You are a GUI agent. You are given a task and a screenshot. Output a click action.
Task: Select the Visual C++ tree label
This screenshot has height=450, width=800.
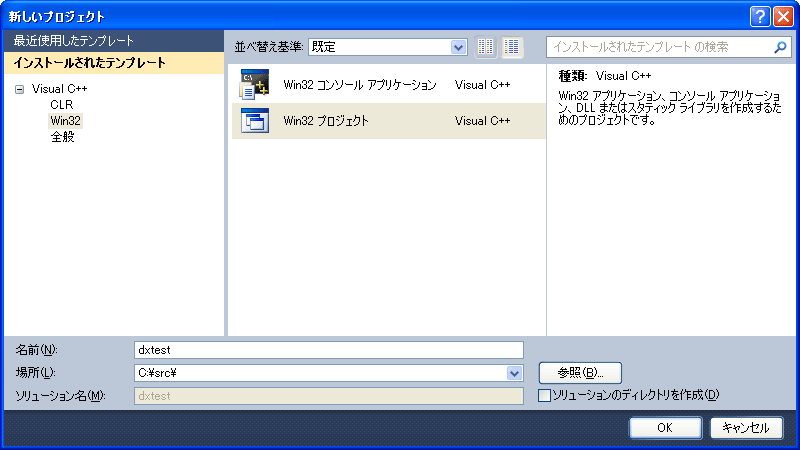59,89
